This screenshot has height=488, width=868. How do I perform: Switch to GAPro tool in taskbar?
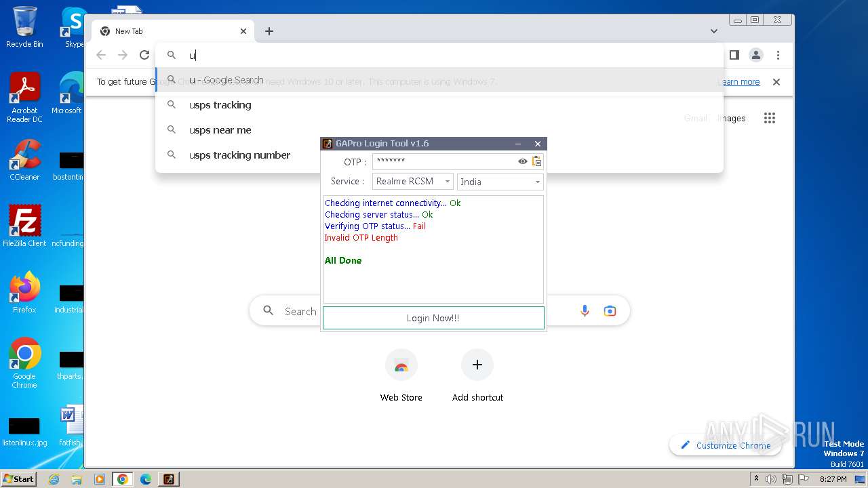click(x=169, y=479)
